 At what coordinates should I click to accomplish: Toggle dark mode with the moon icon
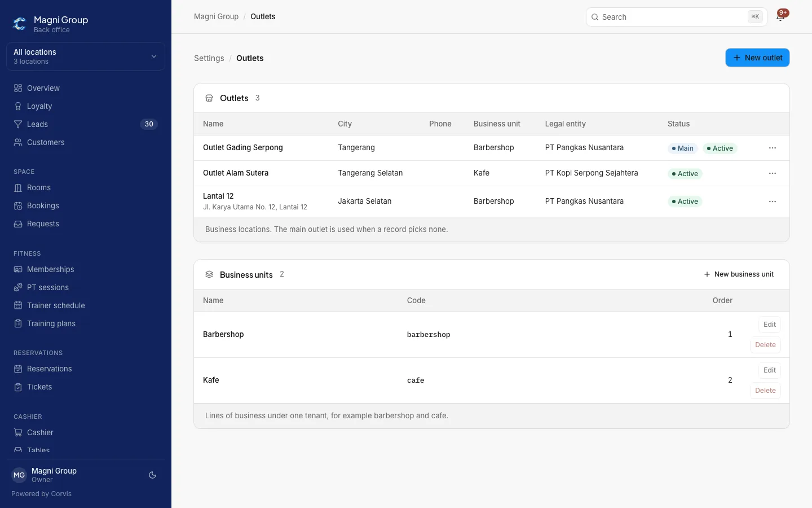[x=152, y=475]
